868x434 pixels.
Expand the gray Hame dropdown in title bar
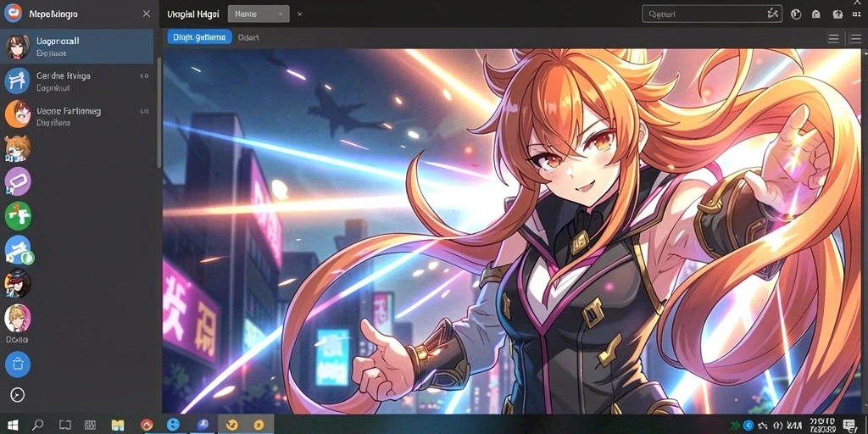pos(259,14)
